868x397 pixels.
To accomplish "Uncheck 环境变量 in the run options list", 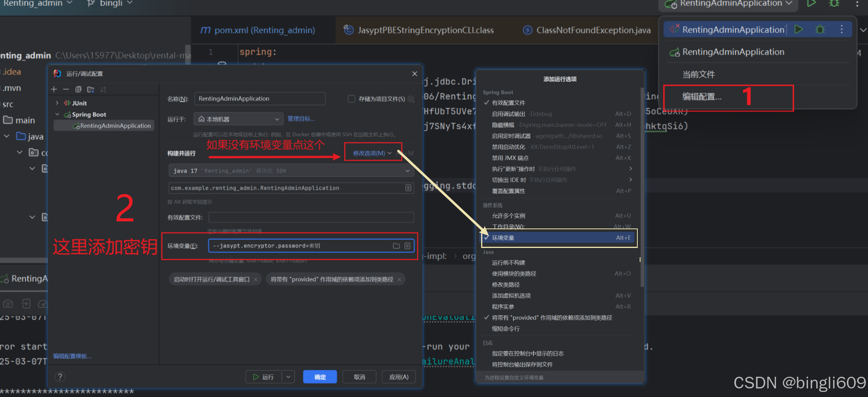I will (503, 237).
